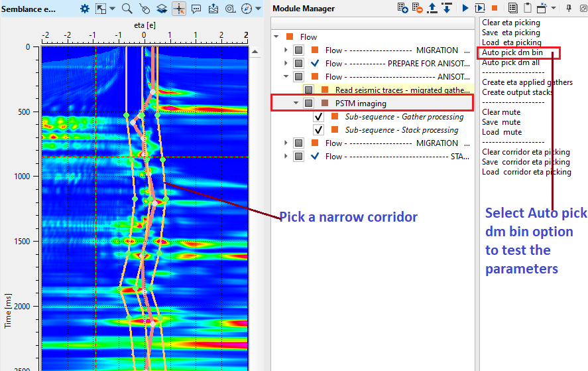The width and height of the screenshot is (588, 371).
Task: Click the add module icon
Action: [402, 8]
